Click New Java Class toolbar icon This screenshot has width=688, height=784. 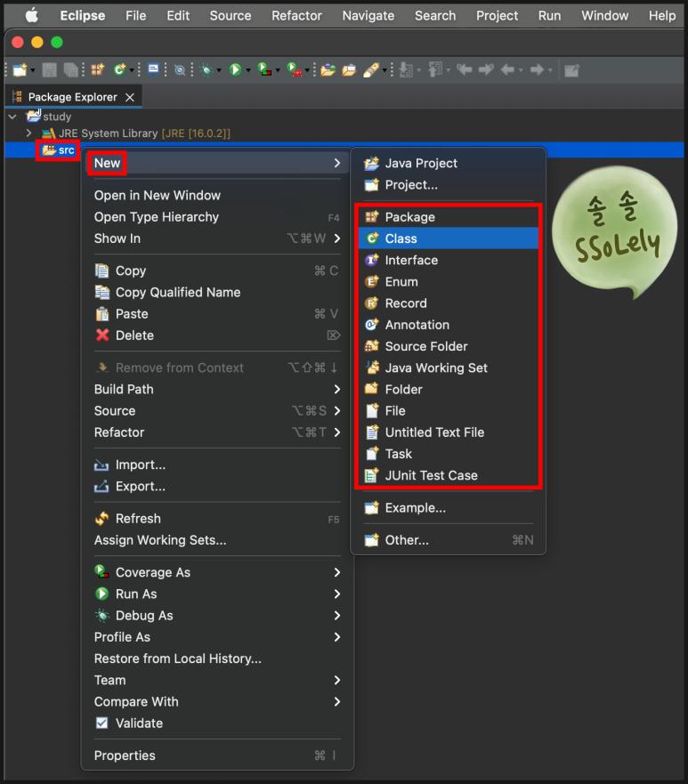point(119,70)
